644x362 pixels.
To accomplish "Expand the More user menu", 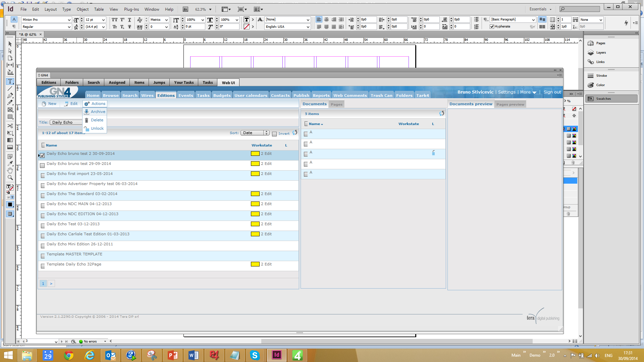I will (x=528, y=92).
